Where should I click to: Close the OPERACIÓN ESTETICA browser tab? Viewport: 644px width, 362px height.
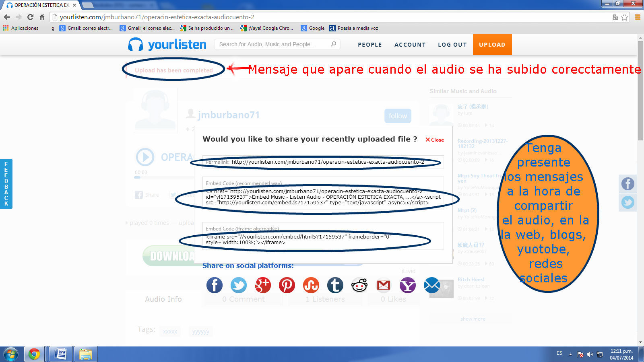(x=74, y=5)
